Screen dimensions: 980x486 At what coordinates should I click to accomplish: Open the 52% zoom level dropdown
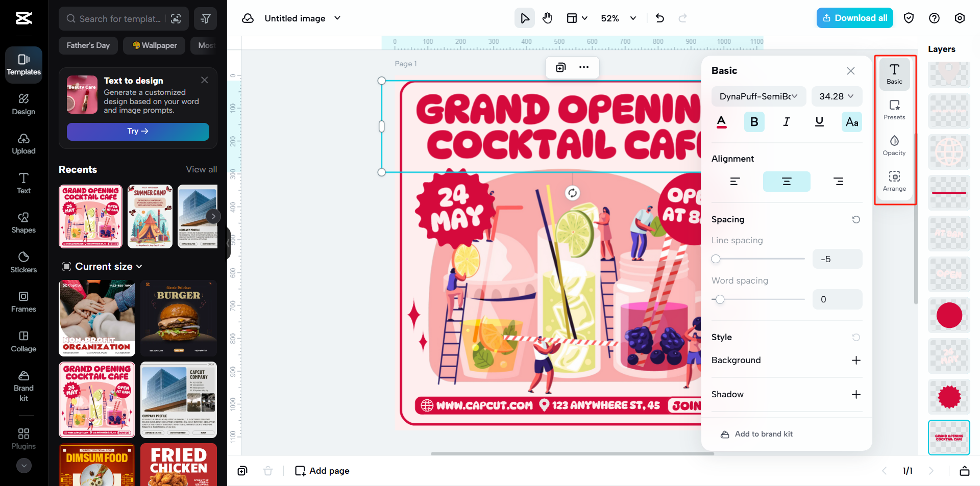coord(618,18)
